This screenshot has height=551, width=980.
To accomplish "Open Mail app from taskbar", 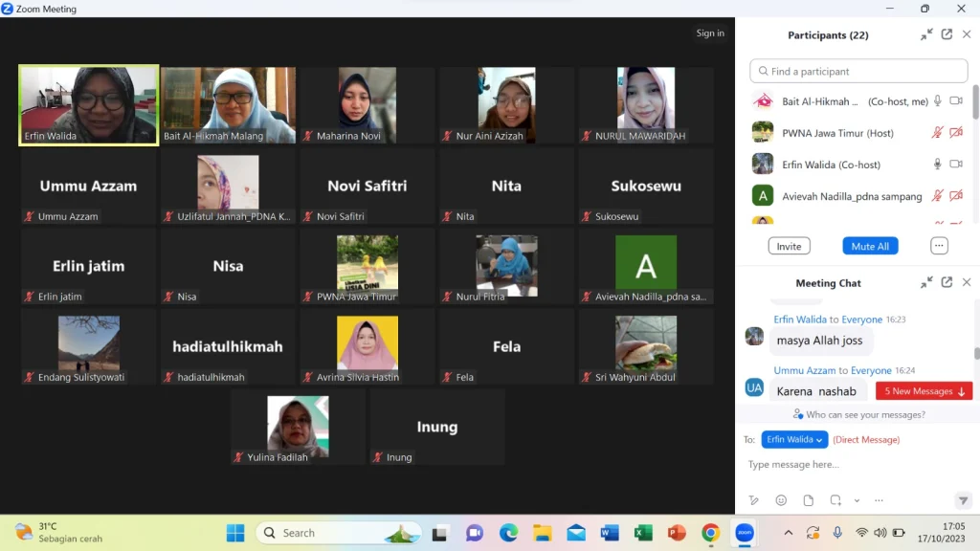I will pos(576,533).
